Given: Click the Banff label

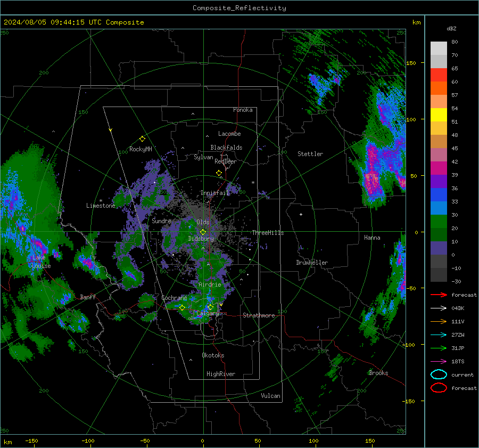Looking at the screenshot, I should click(x=88, y=297).
